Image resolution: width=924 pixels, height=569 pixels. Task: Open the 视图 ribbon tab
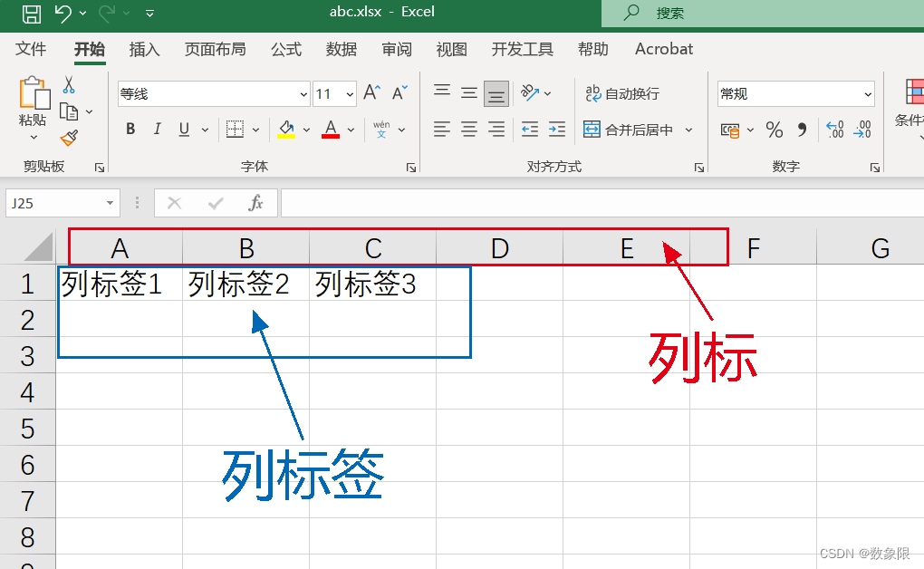pos(451,49)
